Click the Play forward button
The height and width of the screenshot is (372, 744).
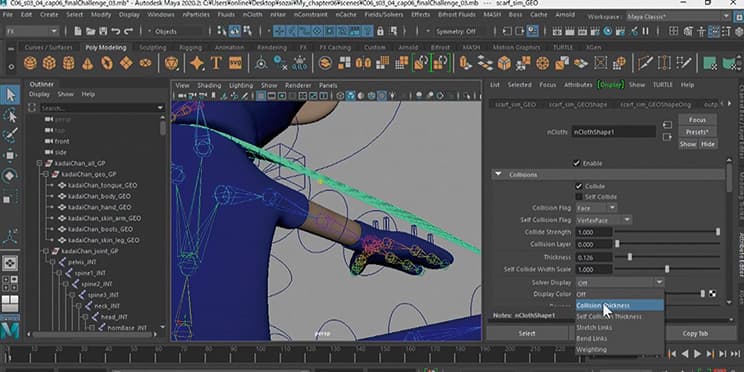[697, 353]
